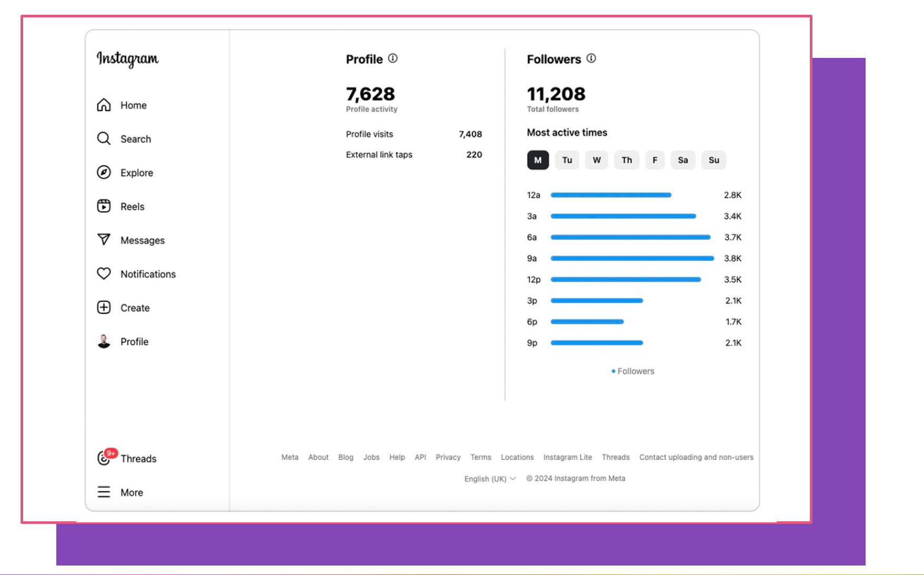Open the More menu label
The image size is (924, 575).
tap(132, 492)
